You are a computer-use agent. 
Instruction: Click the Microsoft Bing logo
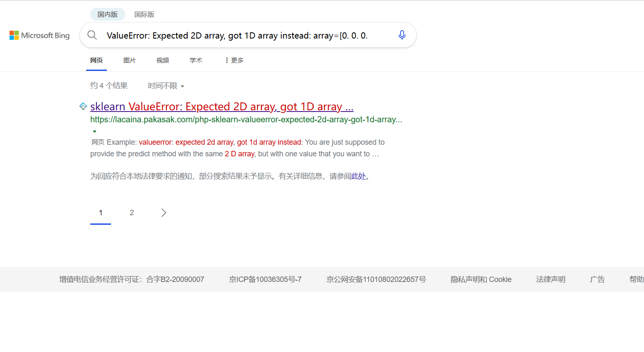pos(40,36)
